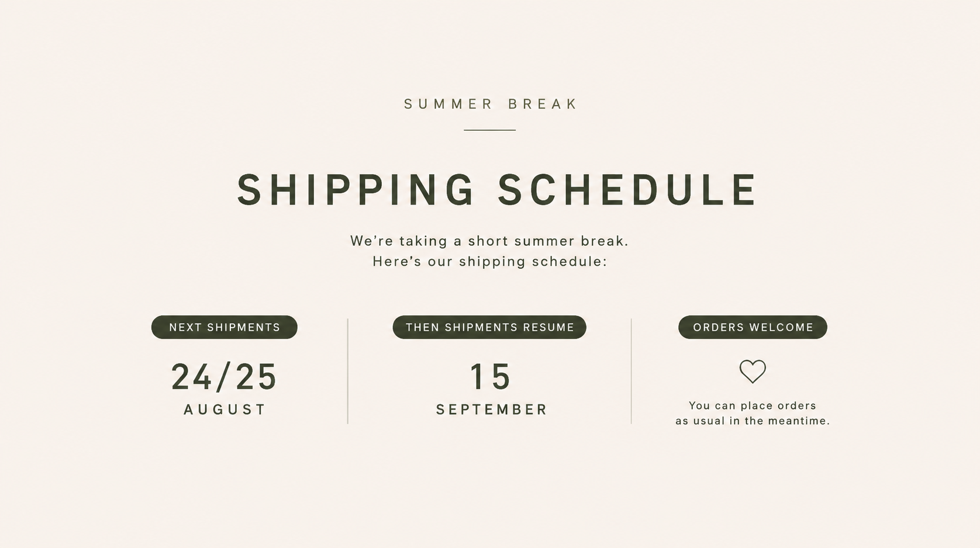Click the word SCHEDULE in the headline

[627, 190]
